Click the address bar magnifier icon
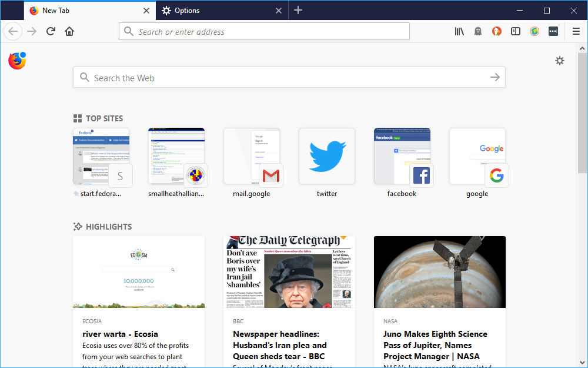588x368 pixels. [129, 32]
